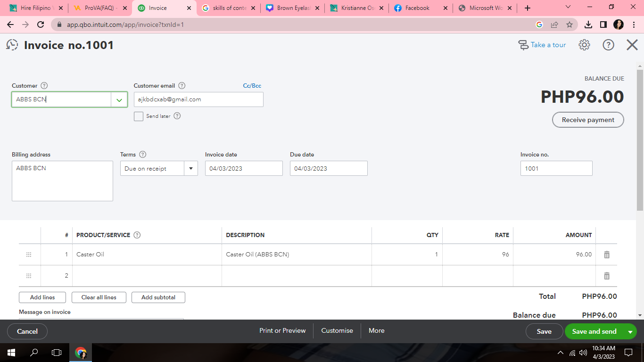Click the trash icon on line 2
The height and width of the screenshot is (362, 644).
(607, 276)
